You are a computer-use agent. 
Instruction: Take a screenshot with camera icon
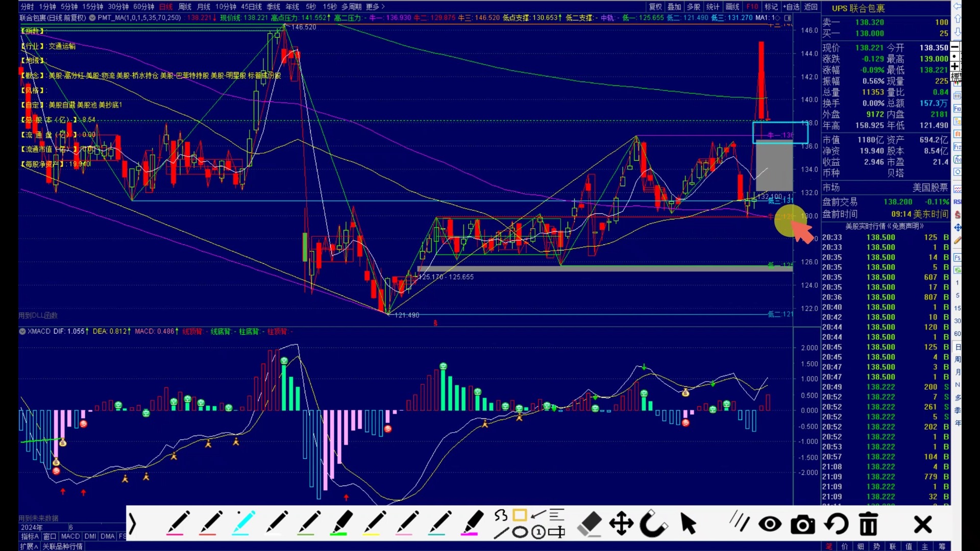coord(803,524)
